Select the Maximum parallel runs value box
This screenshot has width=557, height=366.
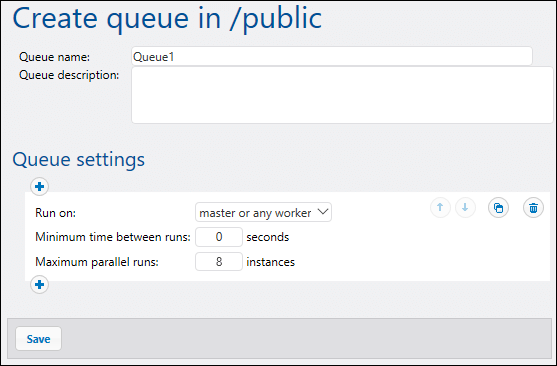click(219, 262)
